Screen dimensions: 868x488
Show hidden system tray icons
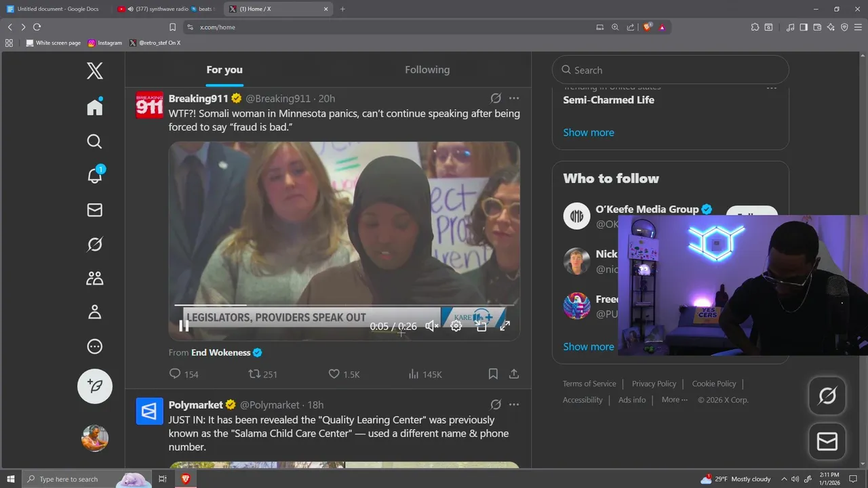(784, 479)
